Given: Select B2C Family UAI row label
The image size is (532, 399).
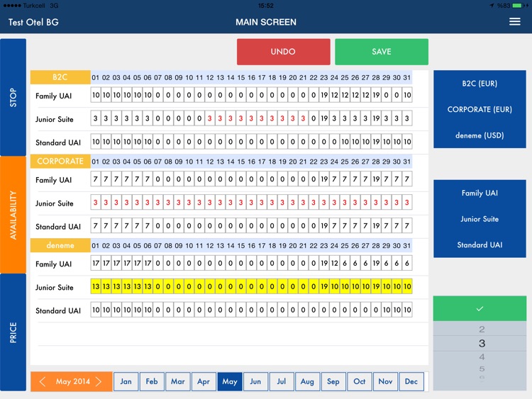Looking at the screenshot, I should coord(54,96).
